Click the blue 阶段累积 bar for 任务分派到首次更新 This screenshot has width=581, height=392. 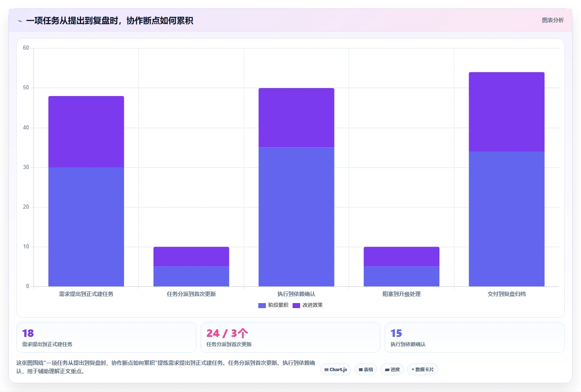[x=191, y=276]
